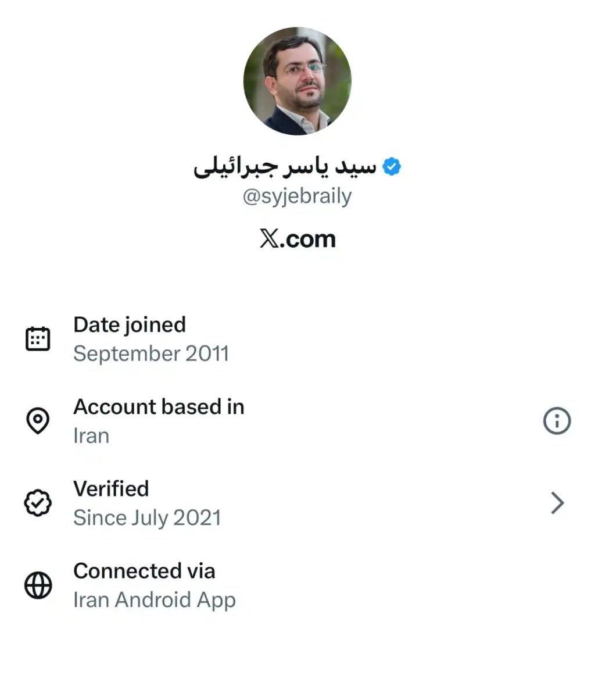Select the Connected via Iran Android App entry
The height and width of the screenshot is (700, 595).
[x=155, y=585]
